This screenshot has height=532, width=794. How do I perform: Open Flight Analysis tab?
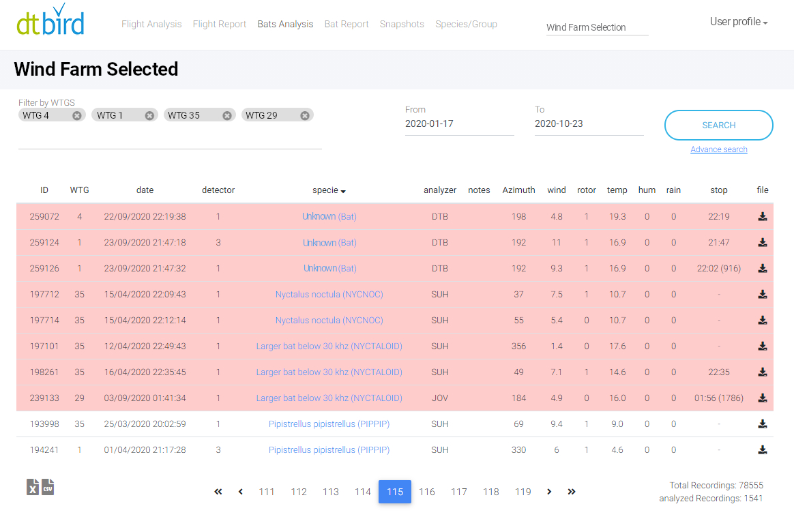pos(151,25)
